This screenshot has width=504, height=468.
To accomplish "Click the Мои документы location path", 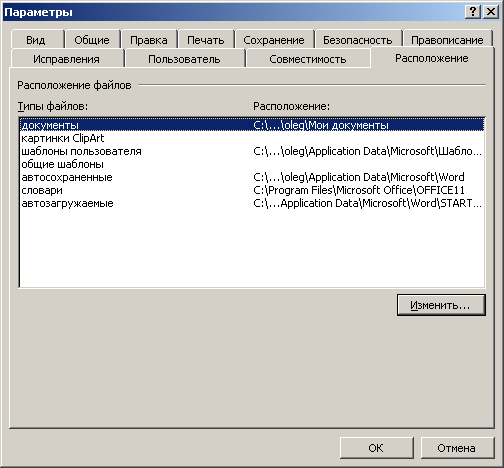I will coord(321,125).
